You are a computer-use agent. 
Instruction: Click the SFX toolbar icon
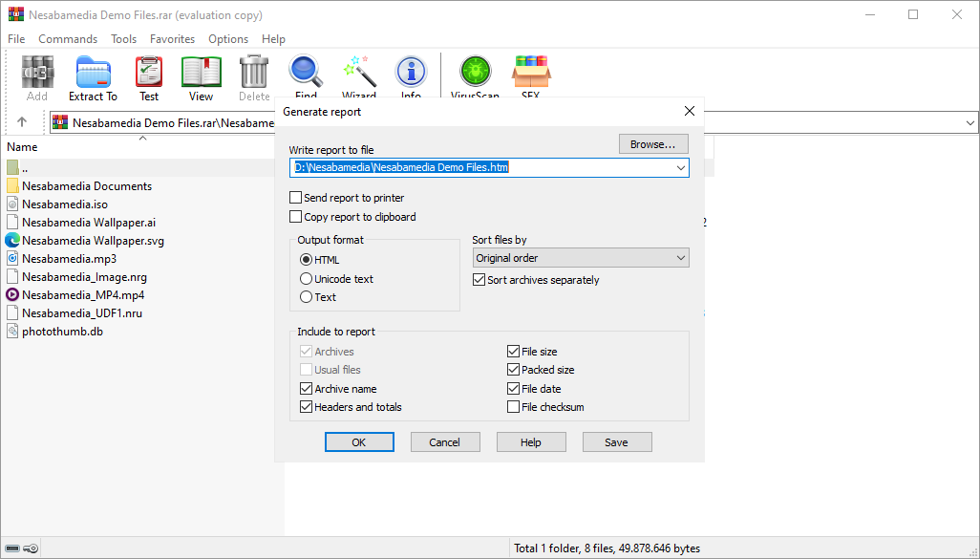(530, 73)
